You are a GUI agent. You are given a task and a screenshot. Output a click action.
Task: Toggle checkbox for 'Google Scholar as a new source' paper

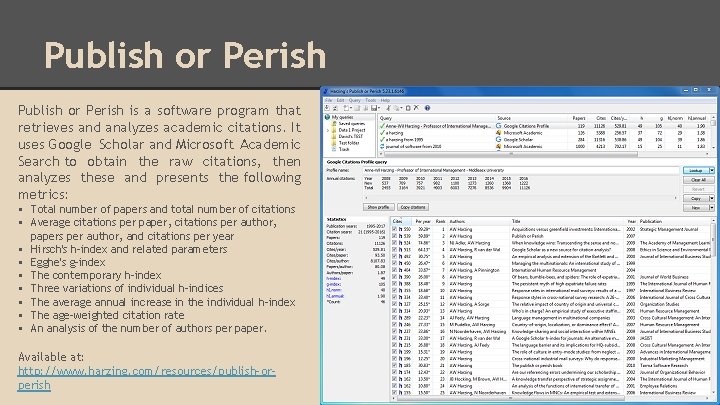394,249
